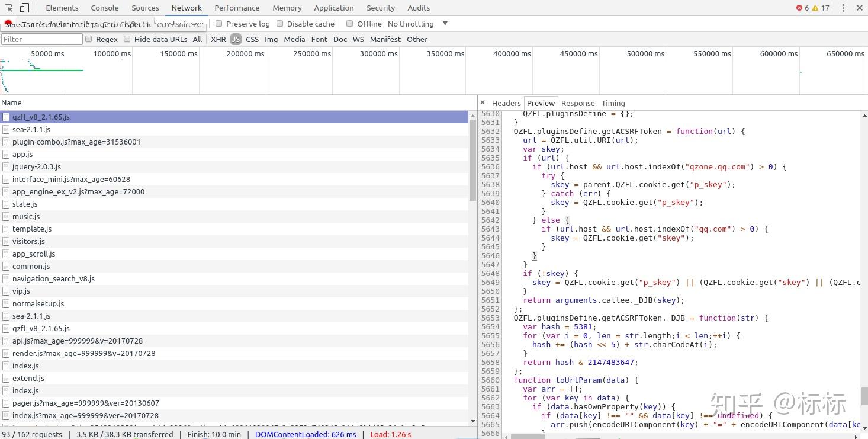Image resolution: width=868 pixels, height=439 pixels.
Task: Switch to the Console panel tab
Action: [105, 8]
